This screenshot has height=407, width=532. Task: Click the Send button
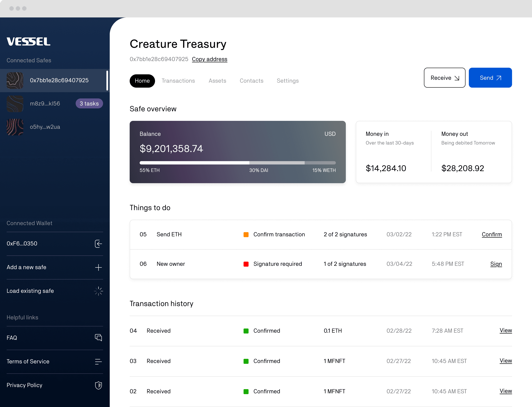click(490, 77)
